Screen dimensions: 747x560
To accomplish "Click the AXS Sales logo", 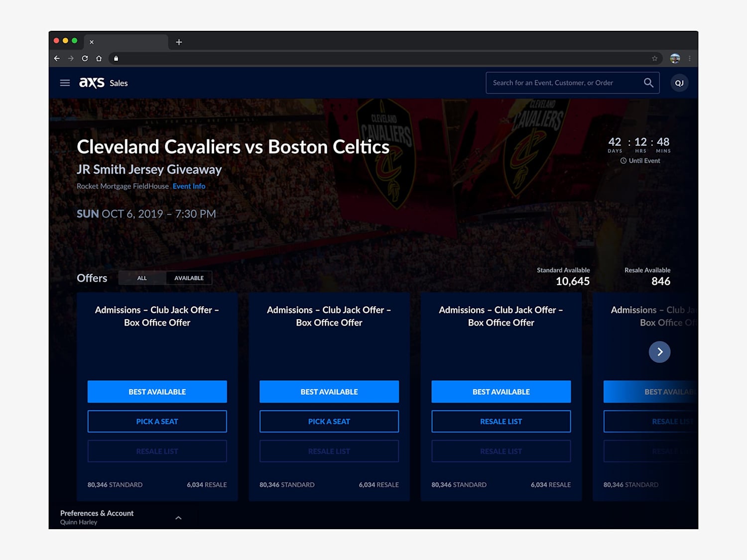I will (x=104, y=83).
